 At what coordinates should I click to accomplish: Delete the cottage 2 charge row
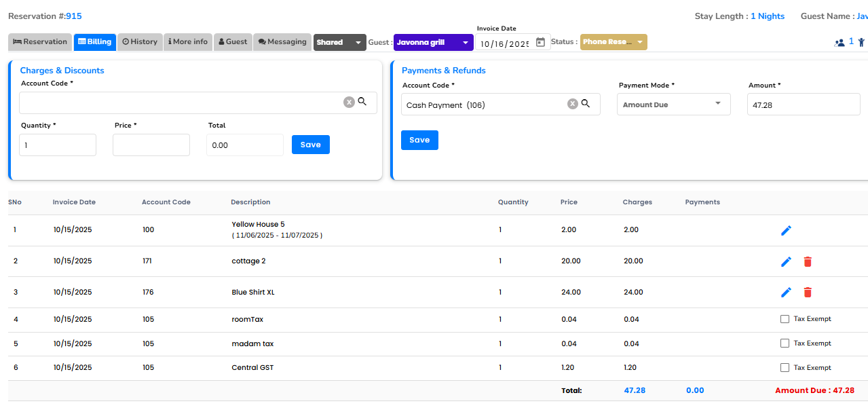(808, 261)
